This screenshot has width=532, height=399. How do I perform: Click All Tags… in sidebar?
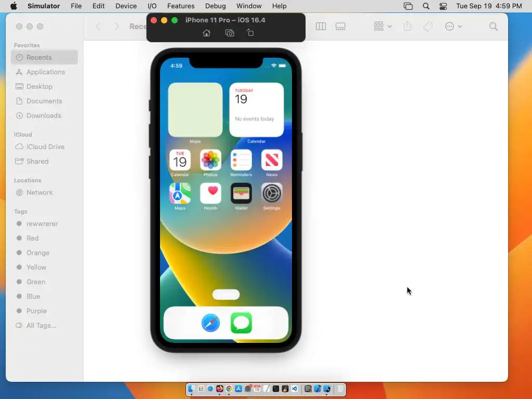pyautogui.click(x=45, y=326)
